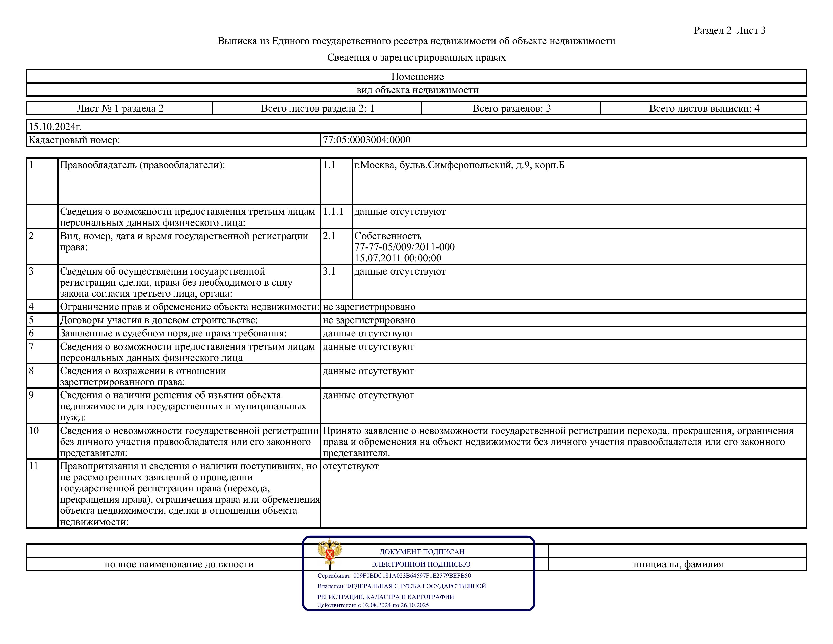Image resolution: width=833 pixels, height=644 pixels.
Task: Click the date 15.10.2024г. cell
Action: tap(55, 127)
